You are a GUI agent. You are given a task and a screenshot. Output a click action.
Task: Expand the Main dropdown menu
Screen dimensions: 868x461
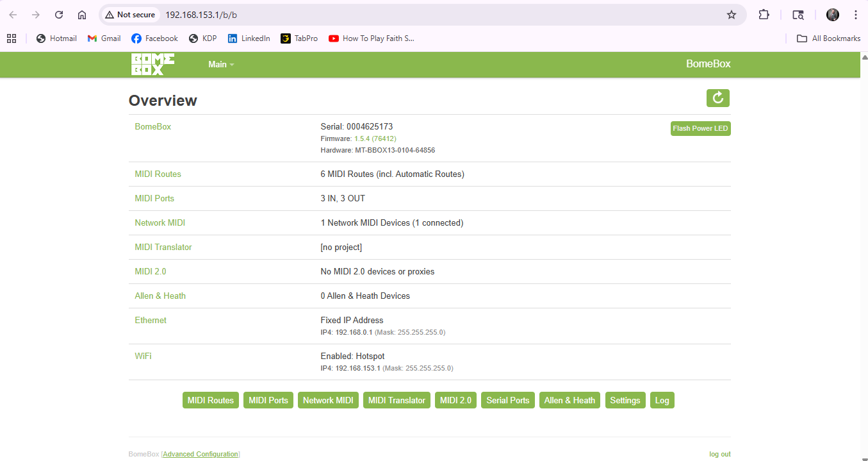point(221,64)
